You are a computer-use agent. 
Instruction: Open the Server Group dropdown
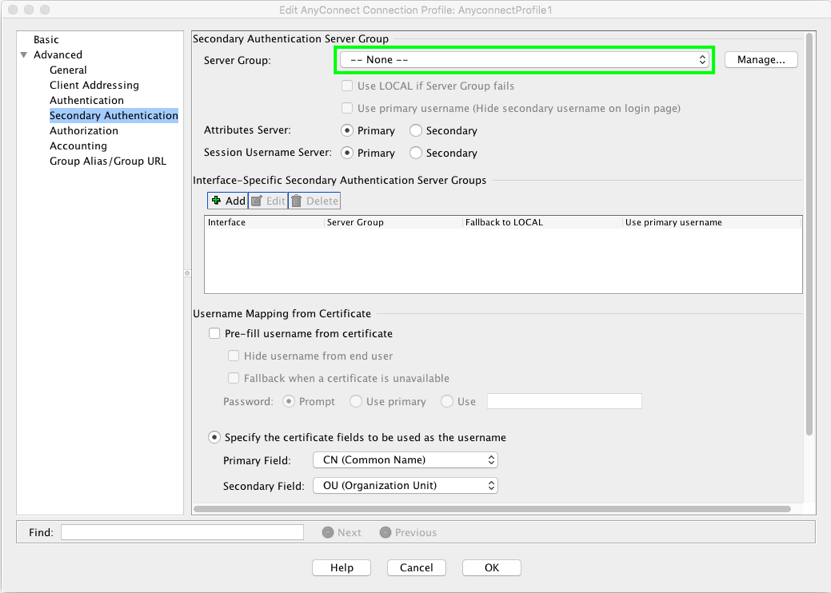[x=523, y=60]
